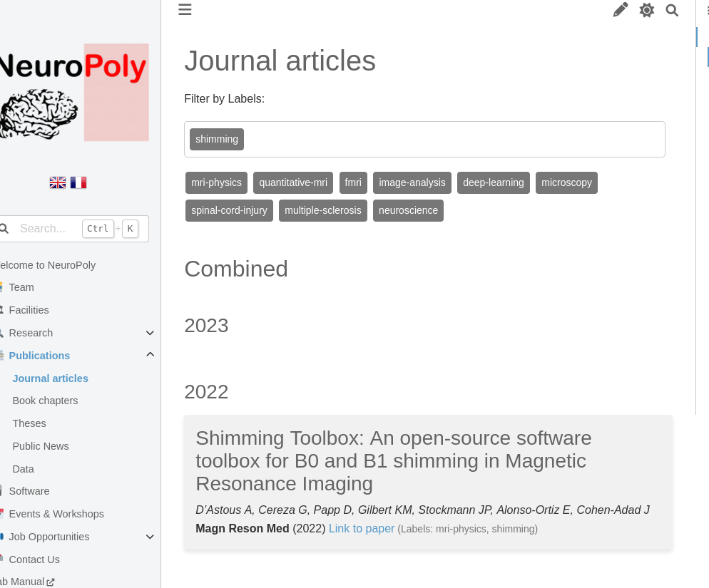Expand the Research section
The width and height of the screenshot is (709, 588).
tap(150, 333)
